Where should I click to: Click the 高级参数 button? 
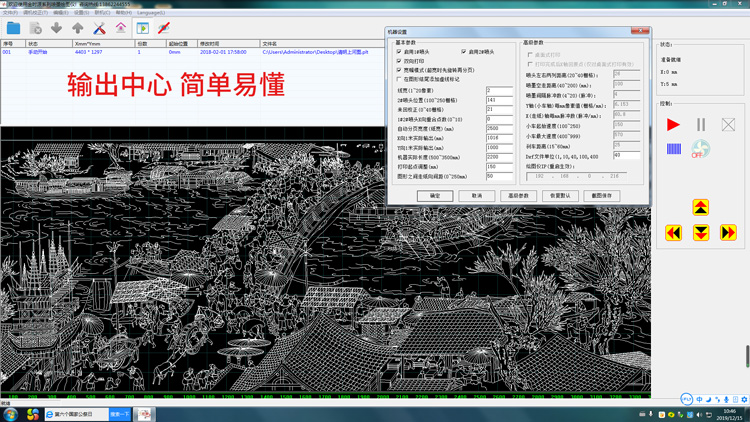pyautogui.click(x=518, y=196)
